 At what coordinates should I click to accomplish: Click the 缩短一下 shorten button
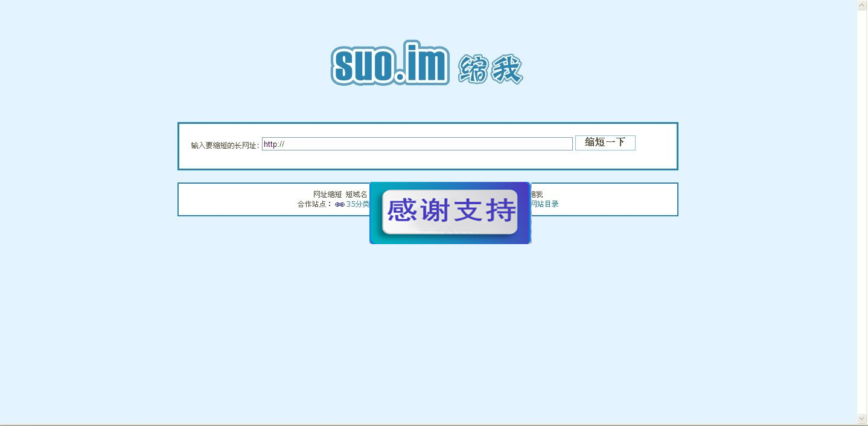coord(605,143)
